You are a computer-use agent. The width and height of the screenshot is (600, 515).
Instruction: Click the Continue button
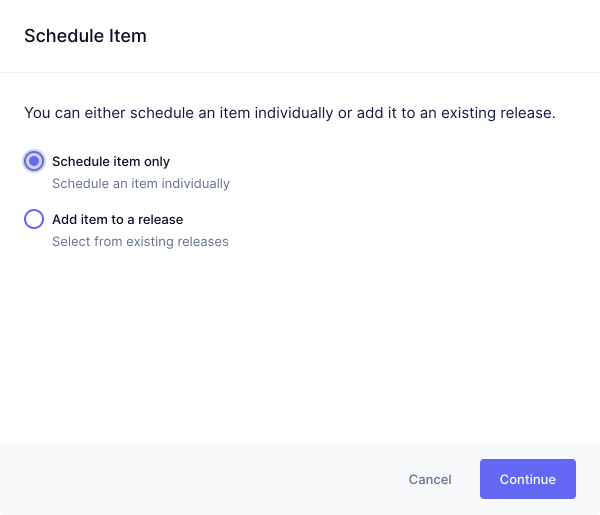528,479
